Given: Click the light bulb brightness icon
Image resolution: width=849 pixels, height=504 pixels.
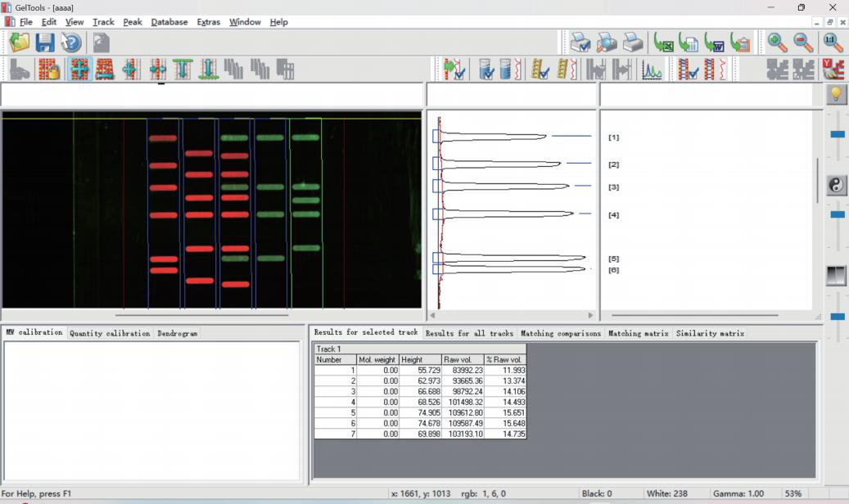Looking at the screenshot, I should click(x=836, y=94).
